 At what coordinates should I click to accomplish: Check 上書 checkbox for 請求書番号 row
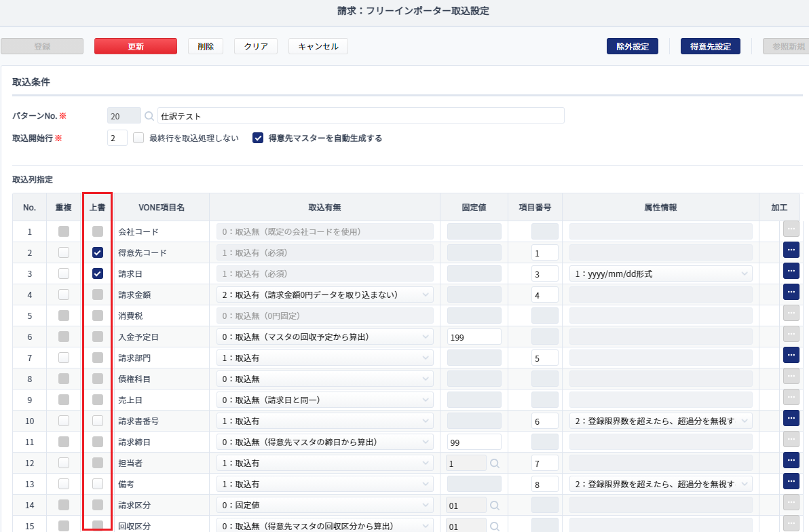coord(98,421)
